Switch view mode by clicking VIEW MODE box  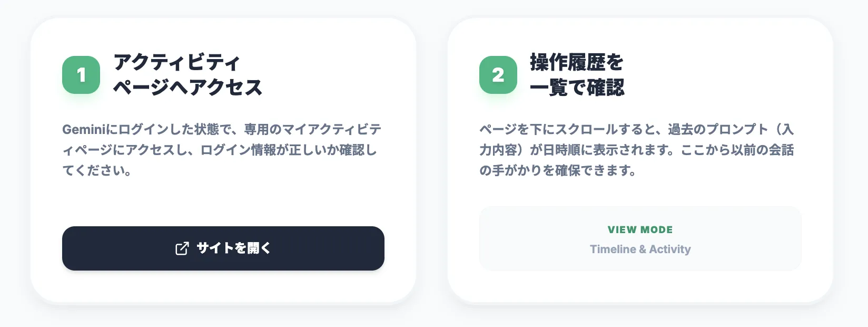(640, 238)
